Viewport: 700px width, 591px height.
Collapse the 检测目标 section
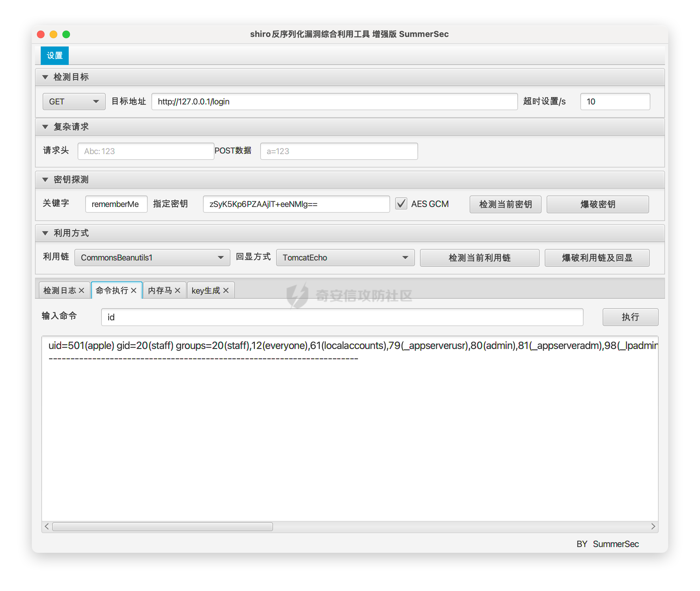(45, 77)
